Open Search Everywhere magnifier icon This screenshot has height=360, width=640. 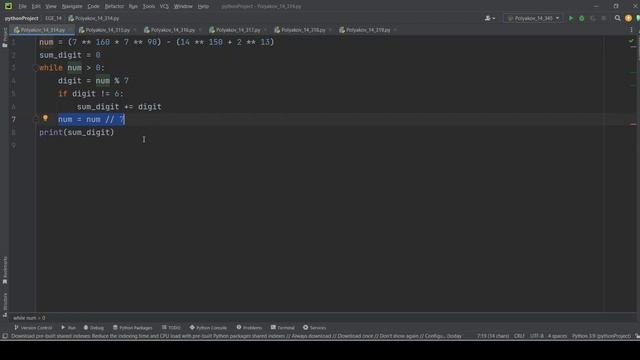[x=618, y=18]
